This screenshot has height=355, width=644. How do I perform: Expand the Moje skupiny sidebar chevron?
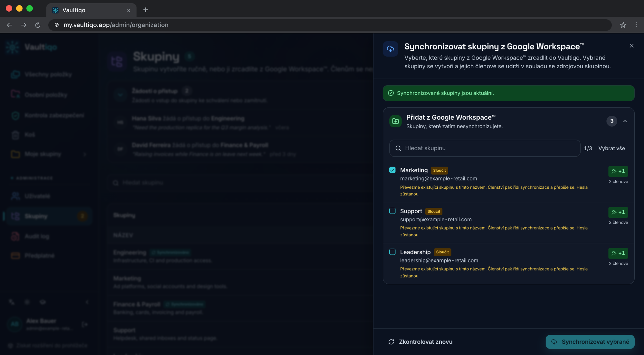coord(85,154)
